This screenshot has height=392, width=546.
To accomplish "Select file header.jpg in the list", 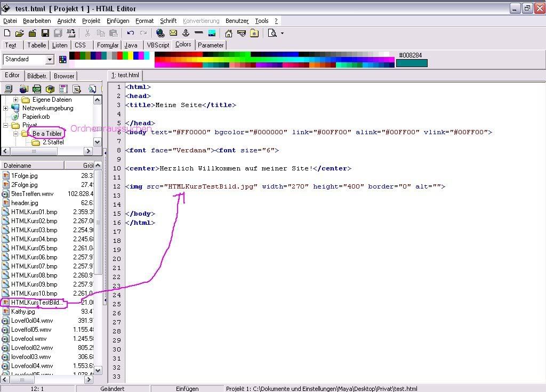I will pyautogui.click(x=25, y=203).
